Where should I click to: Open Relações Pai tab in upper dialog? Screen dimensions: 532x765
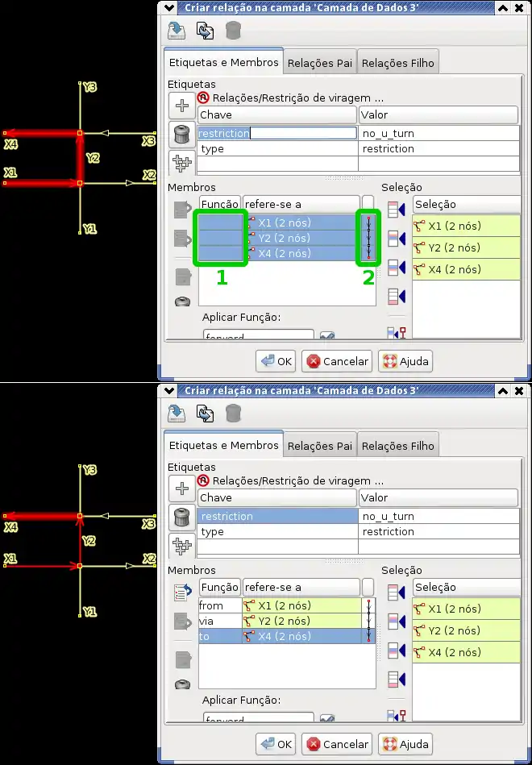click(320, 63)
